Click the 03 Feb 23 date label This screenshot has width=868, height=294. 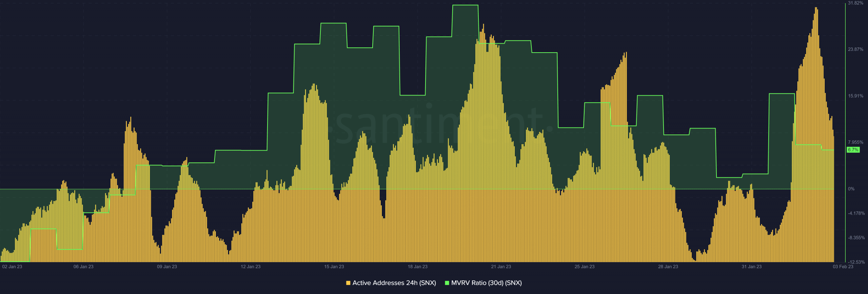843,267
